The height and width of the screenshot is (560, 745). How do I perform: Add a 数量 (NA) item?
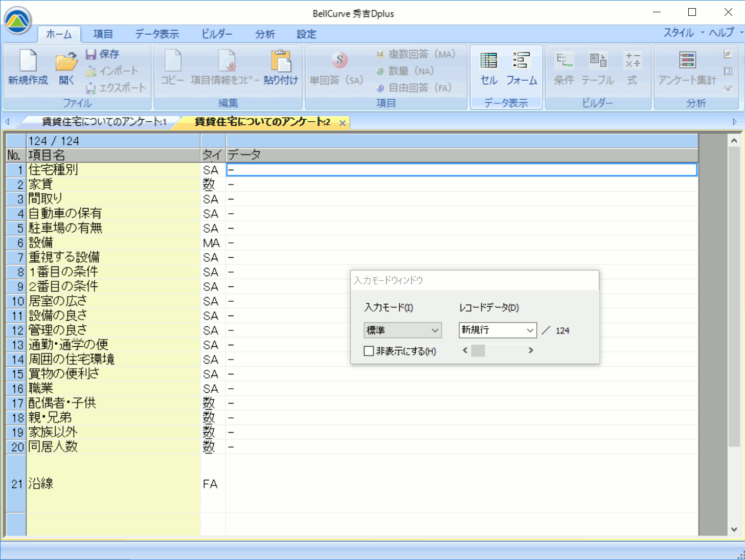point(404,71)
